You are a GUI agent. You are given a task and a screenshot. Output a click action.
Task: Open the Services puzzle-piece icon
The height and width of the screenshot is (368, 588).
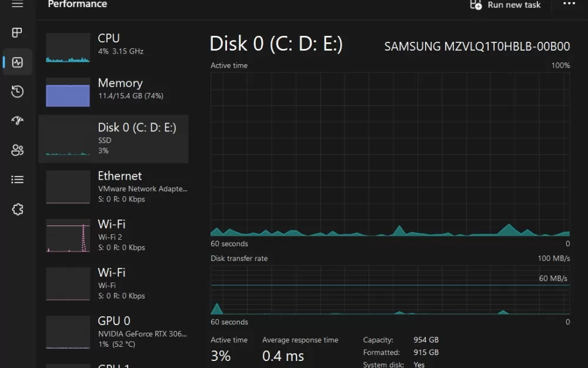click(x=17, y=209)
